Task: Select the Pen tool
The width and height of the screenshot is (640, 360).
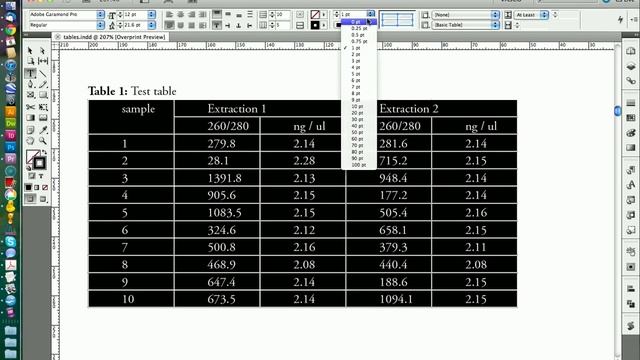Action: [x=30, y=84]
